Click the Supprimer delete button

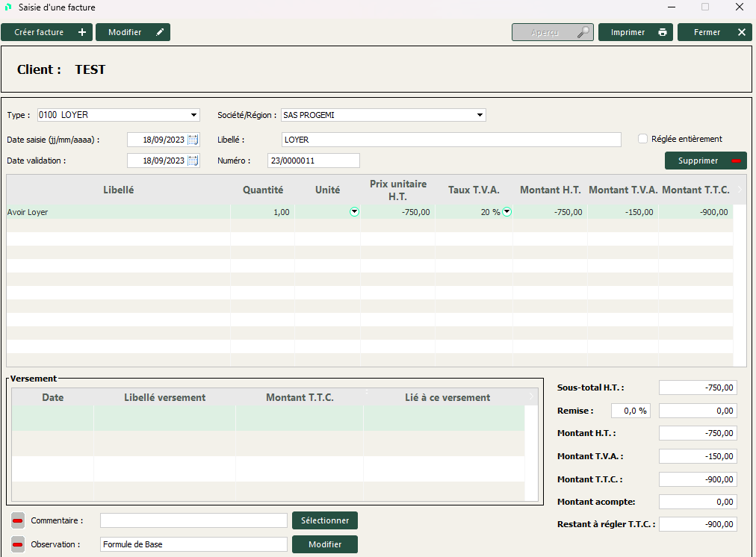(x=705, y=161)
